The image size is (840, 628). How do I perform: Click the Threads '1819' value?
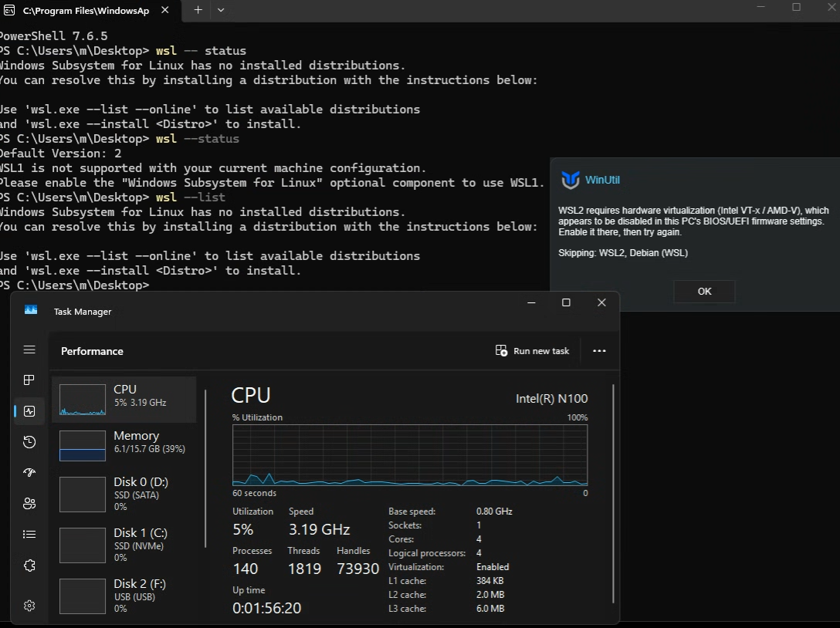[x=304, y=569]
